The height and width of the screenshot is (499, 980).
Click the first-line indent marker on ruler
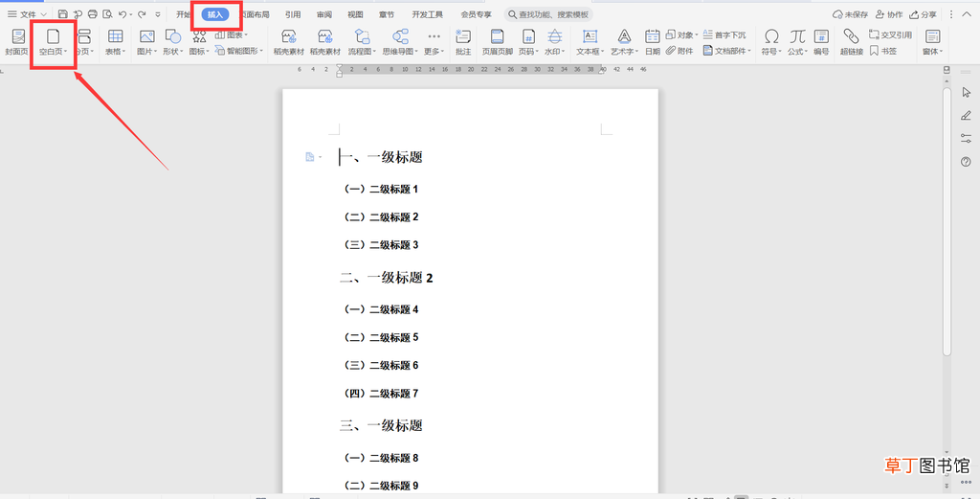[x=340, y=67]
